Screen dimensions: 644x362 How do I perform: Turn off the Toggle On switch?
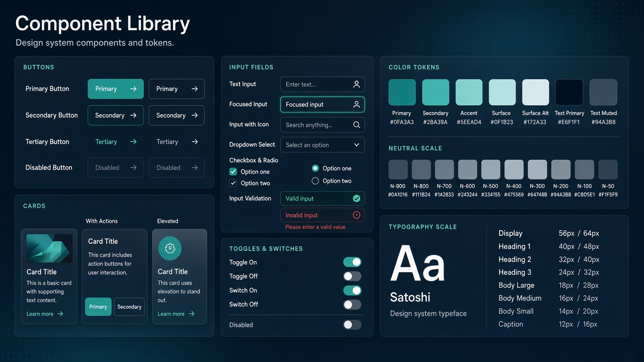tap(352, 262)
